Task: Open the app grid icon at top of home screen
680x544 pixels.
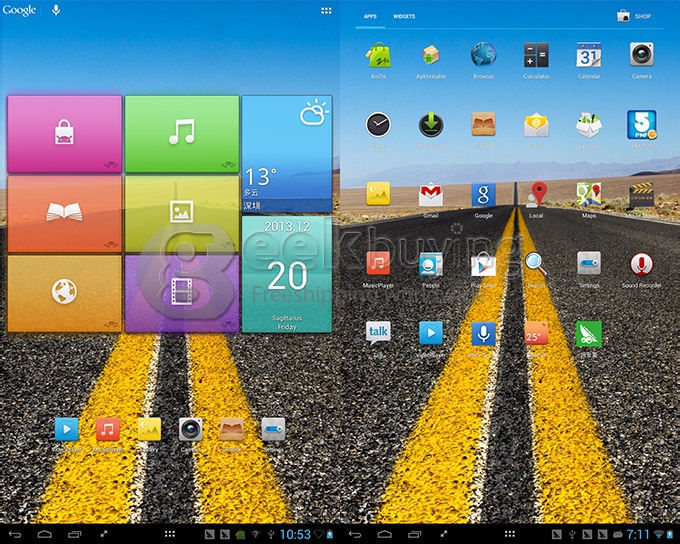Action: pyautogui.click(x=326, y=10)
